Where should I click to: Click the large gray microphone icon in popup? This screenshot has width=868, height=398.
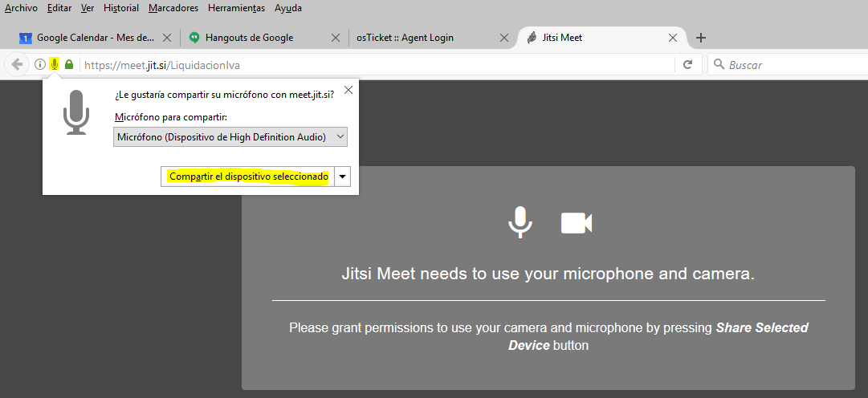pyautogui.click(x=75, y=112)
